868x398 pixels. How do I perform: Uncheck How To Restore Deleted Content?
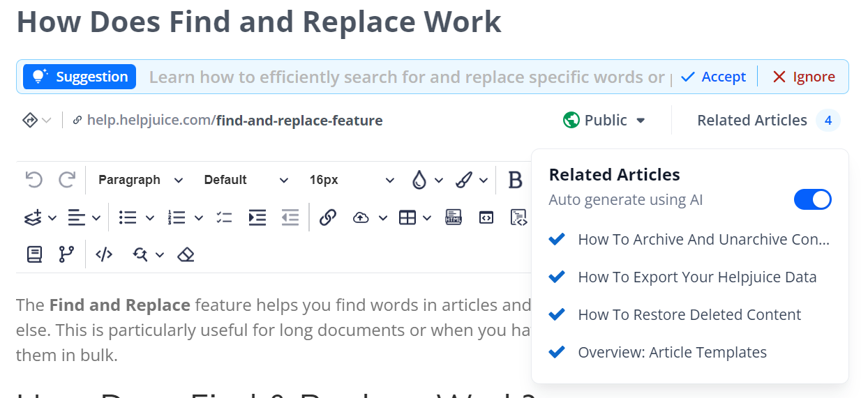[557, 315]
